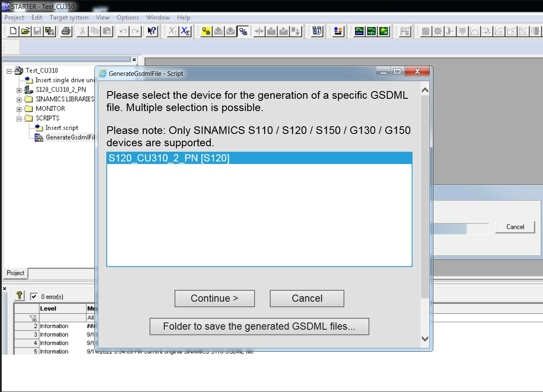The width and height of the screenshot is (543, 392).
Task: Click Cancel in the GenerateGsdmlFile dialog
Action: click(307, 298)
